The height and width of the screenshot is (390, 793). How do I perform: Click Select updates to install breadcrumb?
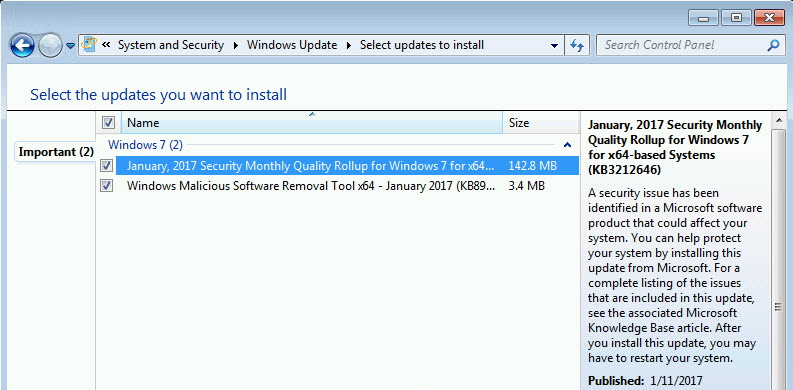(422, 45)
